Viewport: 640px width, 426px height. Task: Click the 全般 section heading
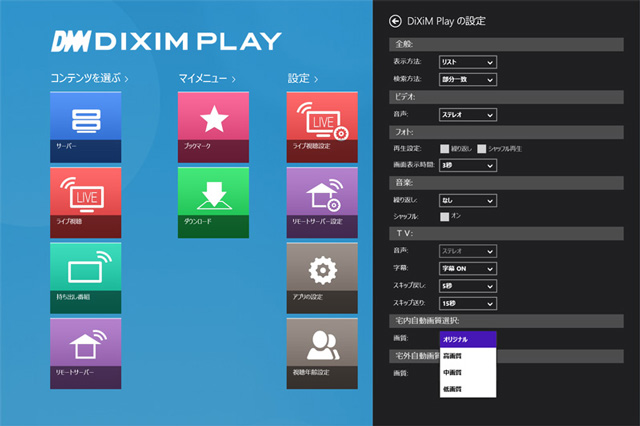coord(506,44)
